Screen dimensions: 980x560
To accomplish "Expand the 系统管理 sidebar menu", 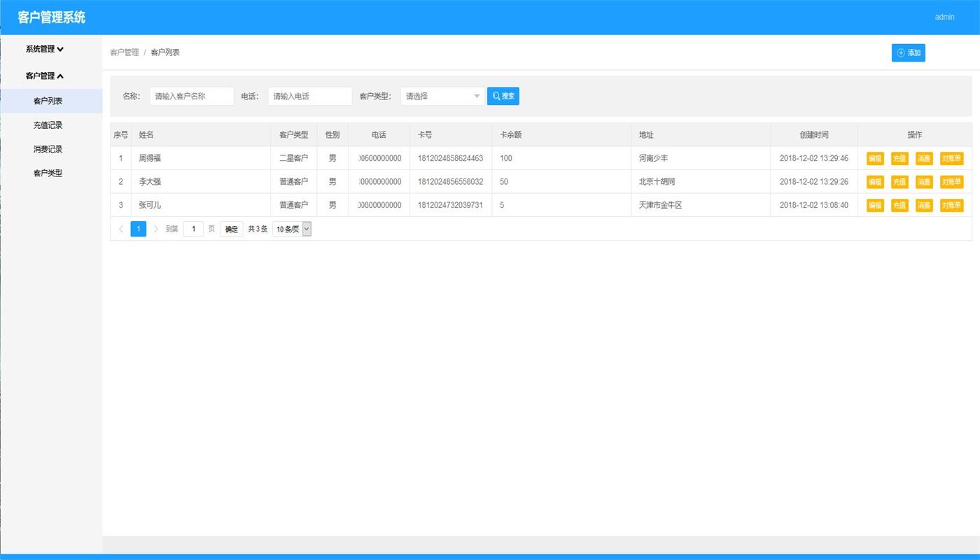I will click(45, 49).
